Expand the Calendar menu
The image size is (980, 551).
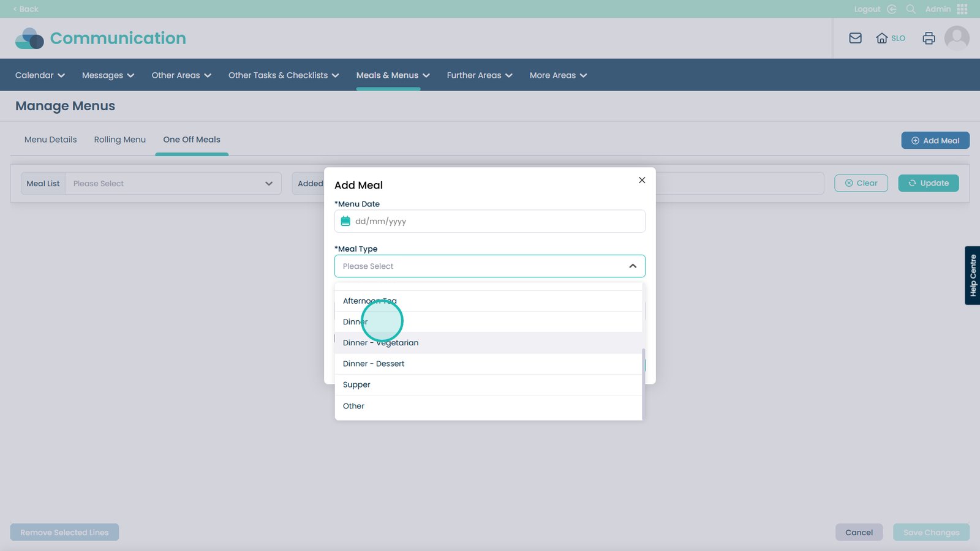click(40, 75)
